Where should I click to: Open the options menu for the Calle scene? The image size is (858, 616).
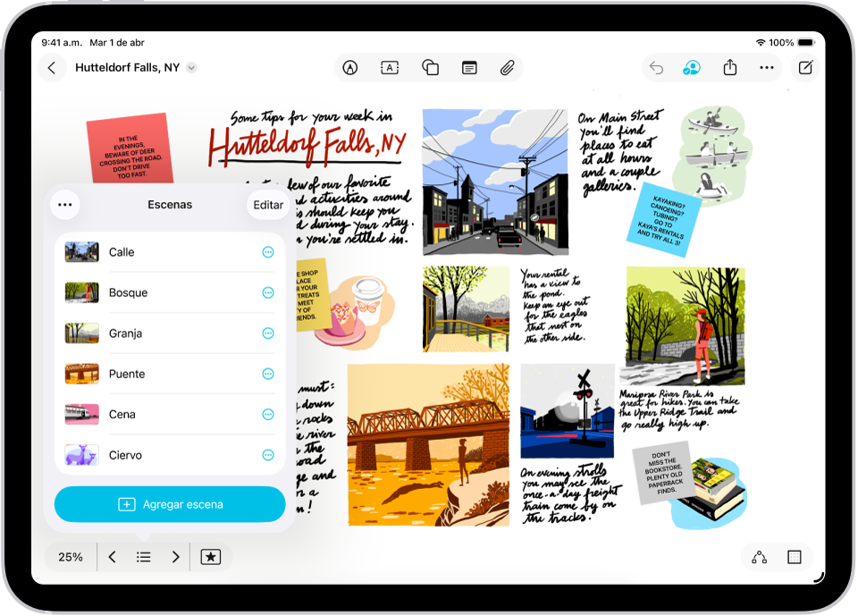coord(267,252)
